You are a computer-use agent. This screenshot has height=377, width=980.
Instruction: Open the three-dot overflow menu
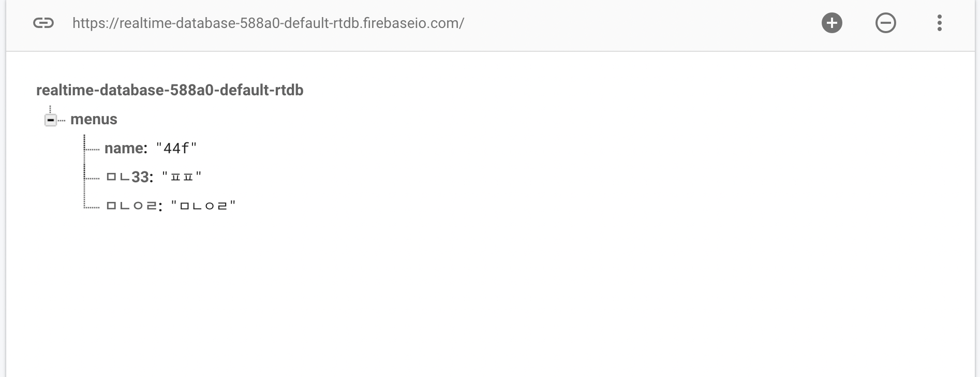(x=939, y=23)
